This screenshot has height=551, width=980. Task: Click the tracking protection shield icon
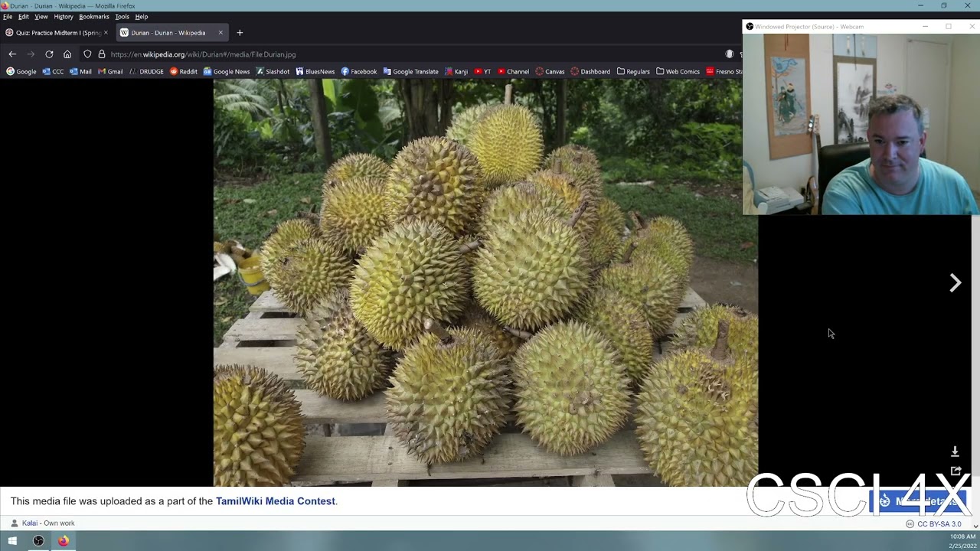pos(87,54)
